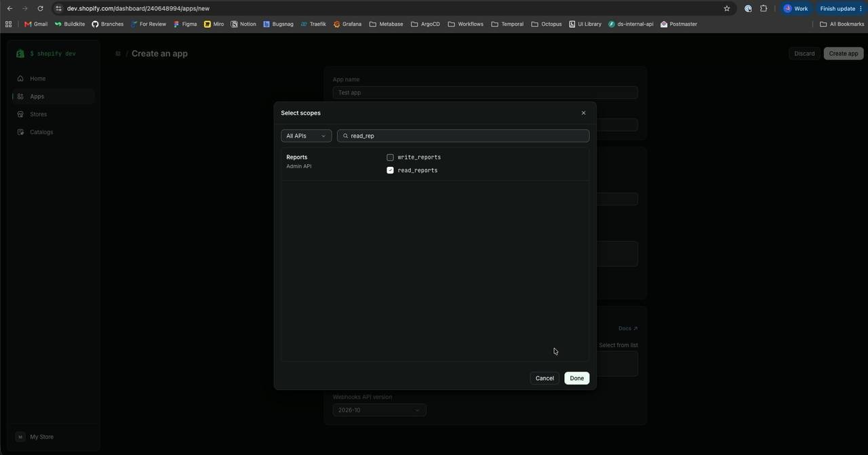Open the All Bookmarks folder

pyautogui.click(x=842, y=24)
